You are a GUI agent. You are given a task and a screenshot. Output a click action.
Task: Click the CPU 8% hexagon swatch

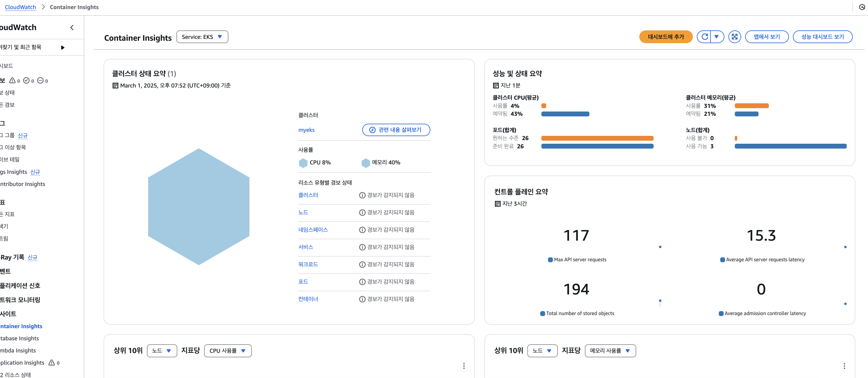[303, 163]
